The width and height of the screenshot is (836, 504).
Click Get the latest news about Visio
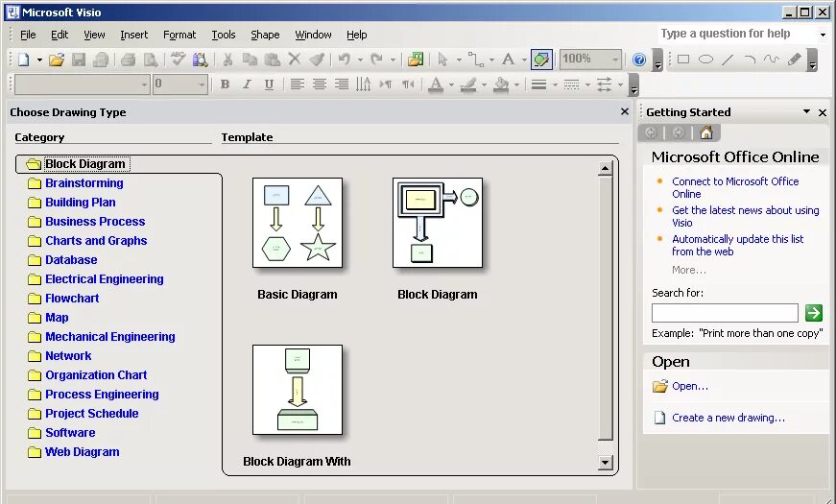(x=746, y=217)
